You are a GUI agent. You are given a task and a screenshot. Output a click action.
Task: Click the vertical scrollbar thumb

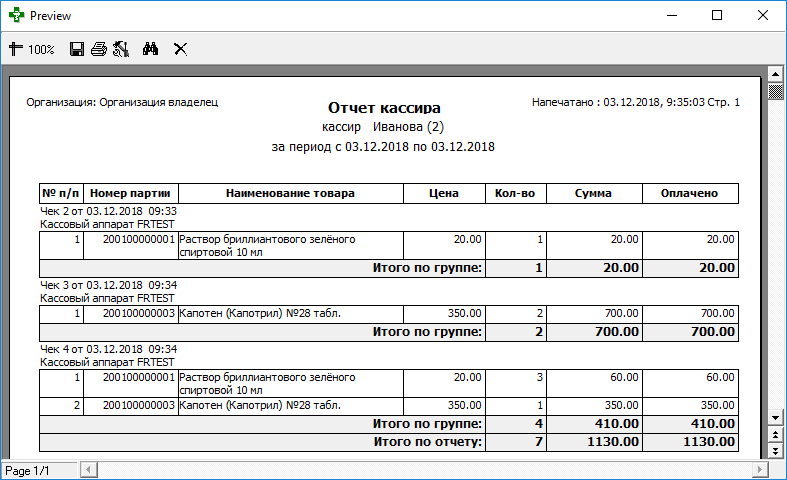(775, 92)
